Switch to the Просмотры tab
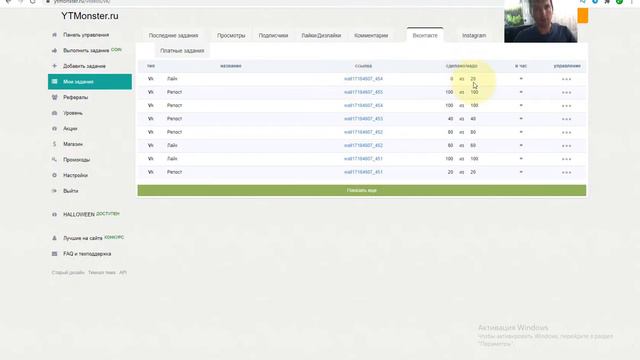 pyautogui.click(x=231, y=36)
